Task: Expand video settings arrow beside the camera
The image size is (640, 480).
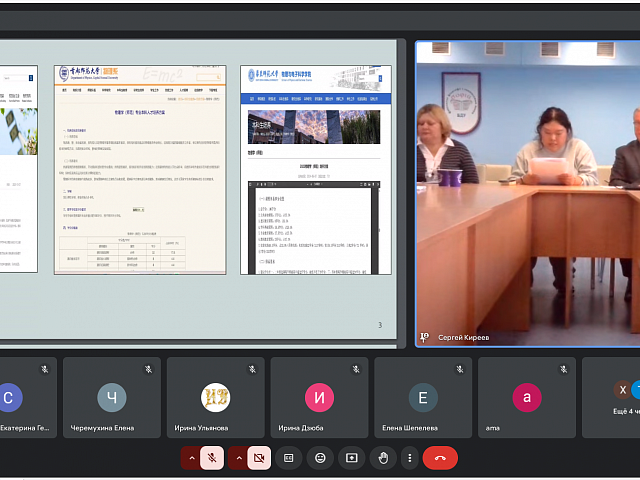Action: point(237,457)
